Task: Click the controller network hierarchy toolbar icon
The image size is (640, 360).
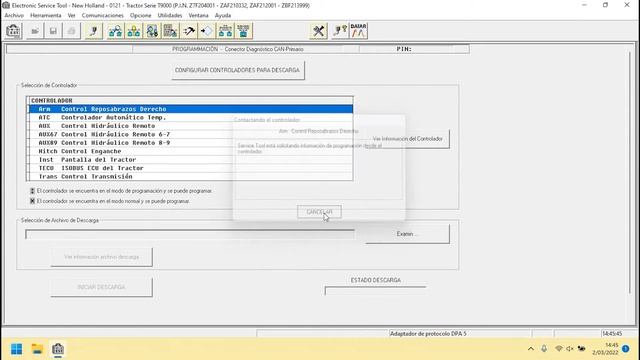Action: click(x=225, y=31)
